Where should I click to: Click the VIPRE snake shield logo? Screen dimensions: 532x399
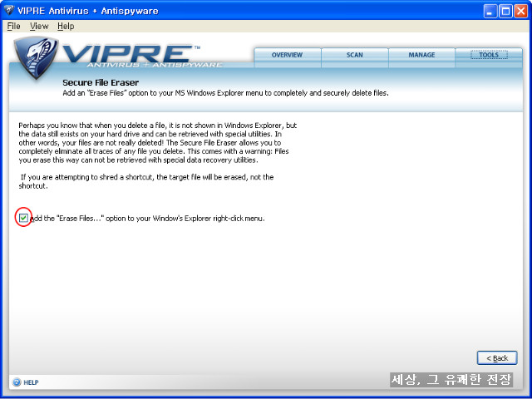(36, 57)
